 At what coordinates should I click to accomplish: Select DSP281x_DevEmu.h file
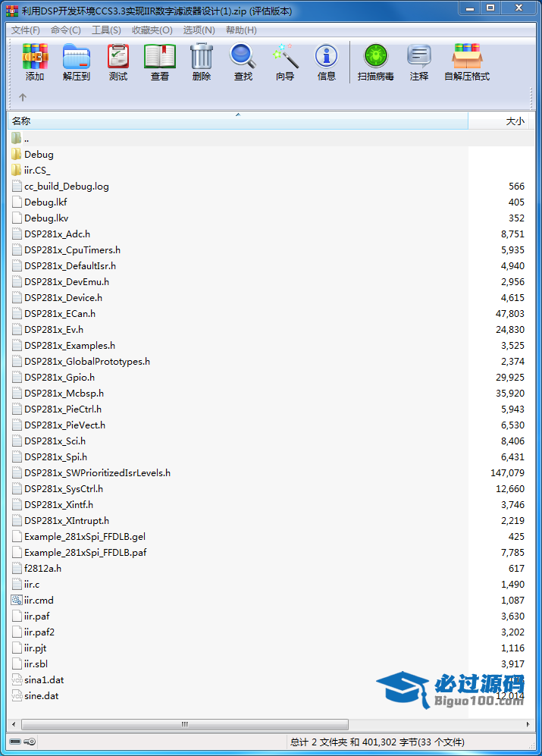[60, 281]
